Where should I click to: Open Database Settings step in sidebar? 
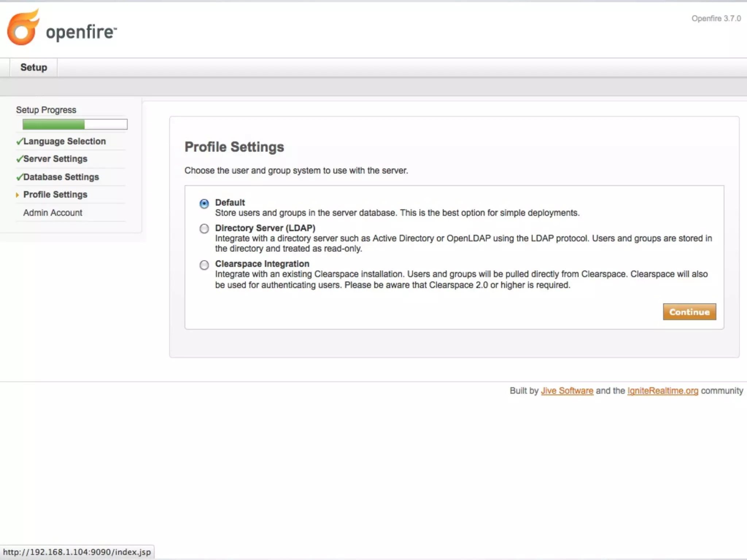click(61, 177)
